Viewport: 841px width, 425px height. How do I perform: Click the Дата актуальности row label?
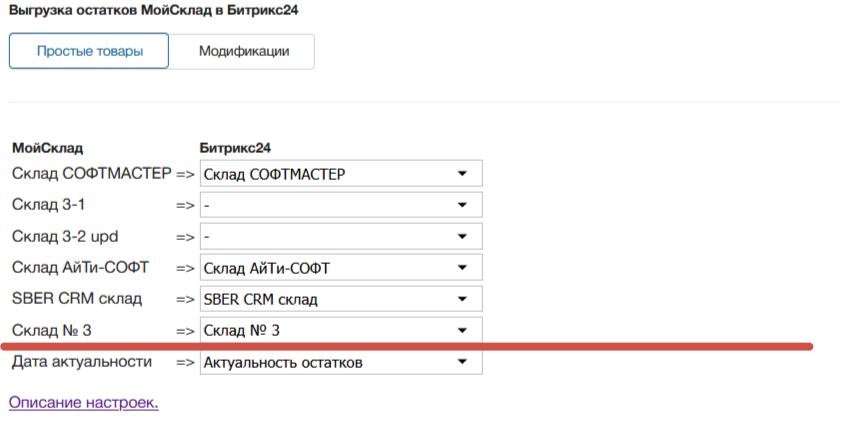(x=81, y=361)
